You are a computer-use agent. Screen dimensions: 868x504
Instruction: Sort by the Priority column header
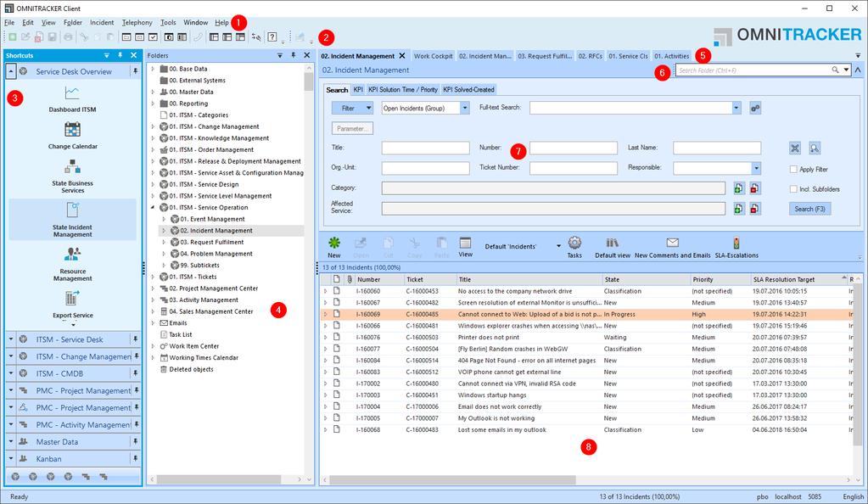coord(720,280)
